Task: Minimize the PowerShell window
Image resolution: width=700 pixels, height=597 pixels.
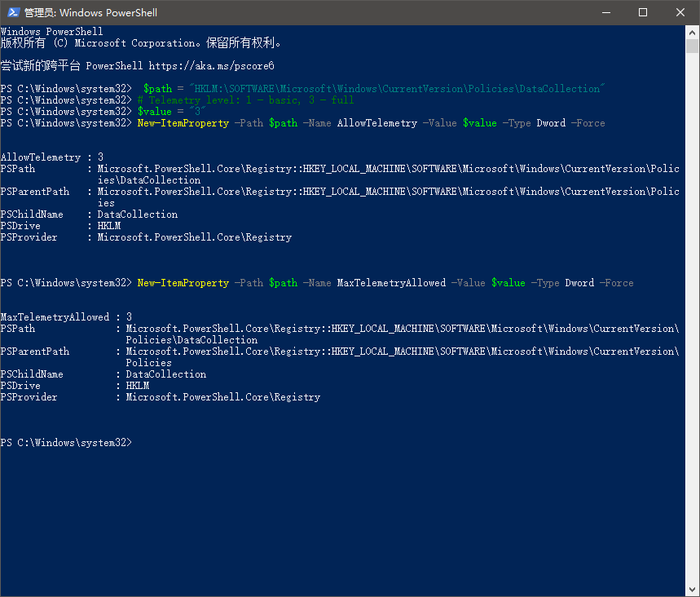Action: pyautogui.click(x=605, y=12)
